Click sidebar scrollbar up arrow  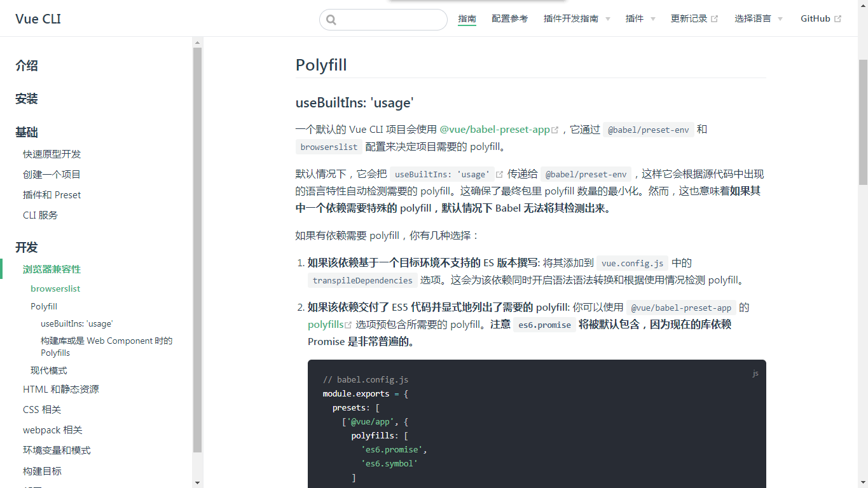[x=197, y=43]
